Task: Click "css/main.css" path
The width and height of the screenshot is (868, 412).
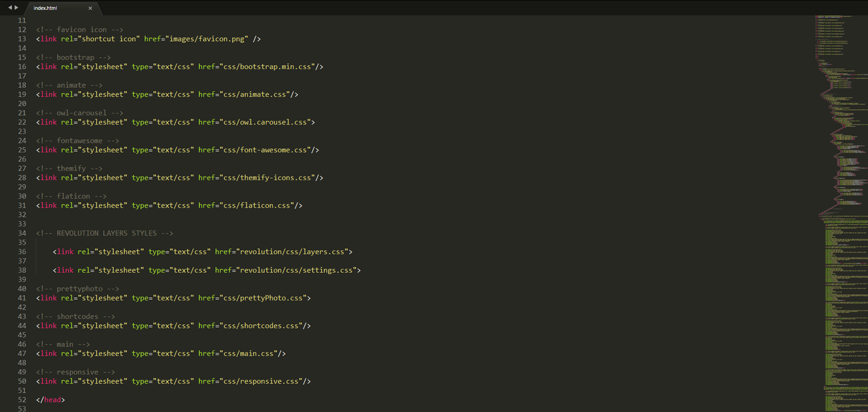Action: click(x=248, y=353)
